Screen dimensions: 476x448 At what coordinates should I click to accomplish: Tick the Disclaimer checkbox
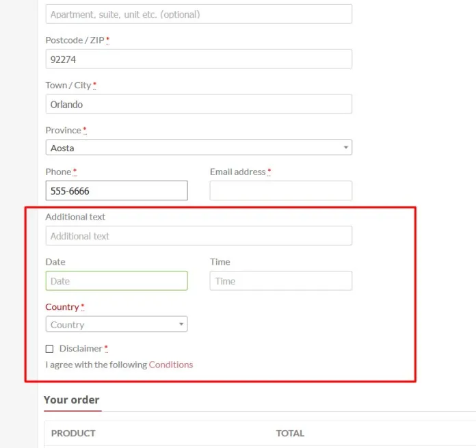pos(49,349)
